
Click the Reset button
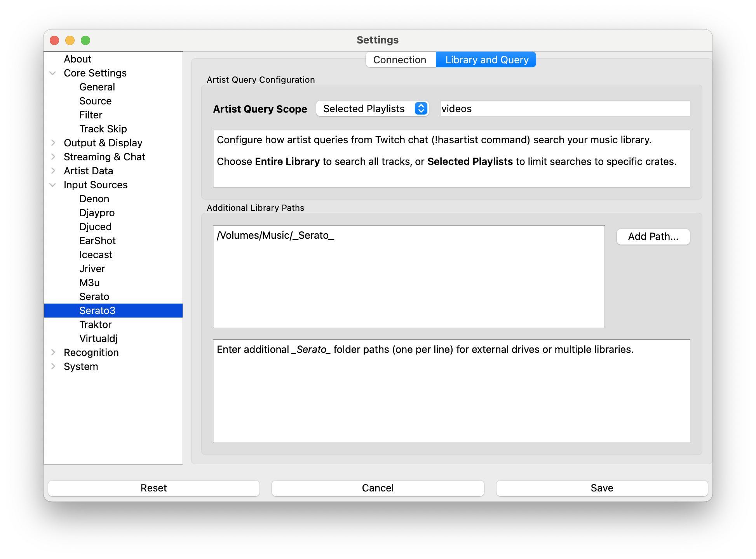click(153, 488)
